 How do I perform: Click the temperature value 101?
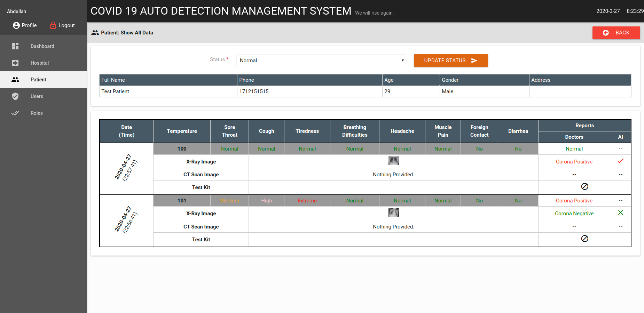pos(182,201)
